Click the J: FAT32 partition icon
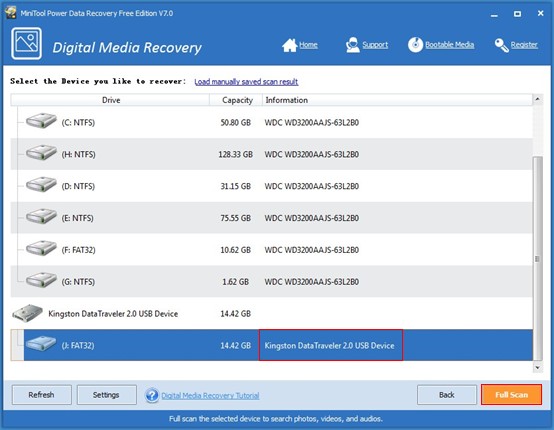This screenshot has height=430, width=554. pyautogui.click(x=41, y=343)
